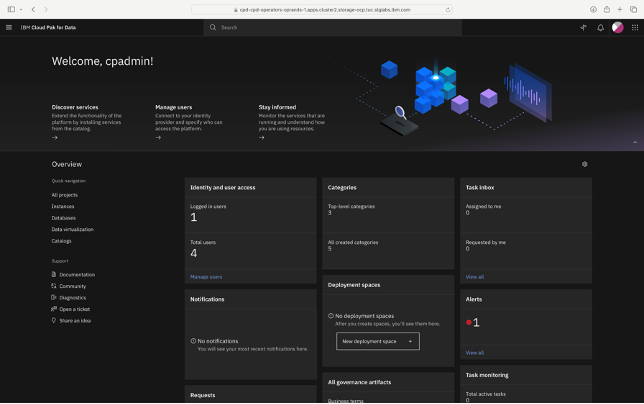Open the overview settings gear

click(585, 164)
